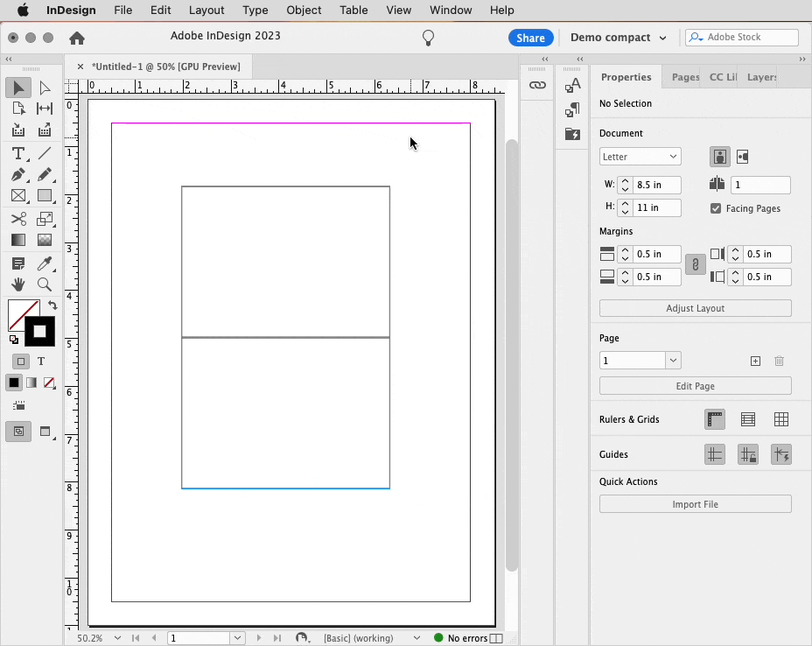
Task: Toggle Lock Guides button
Action: (748, 455)
